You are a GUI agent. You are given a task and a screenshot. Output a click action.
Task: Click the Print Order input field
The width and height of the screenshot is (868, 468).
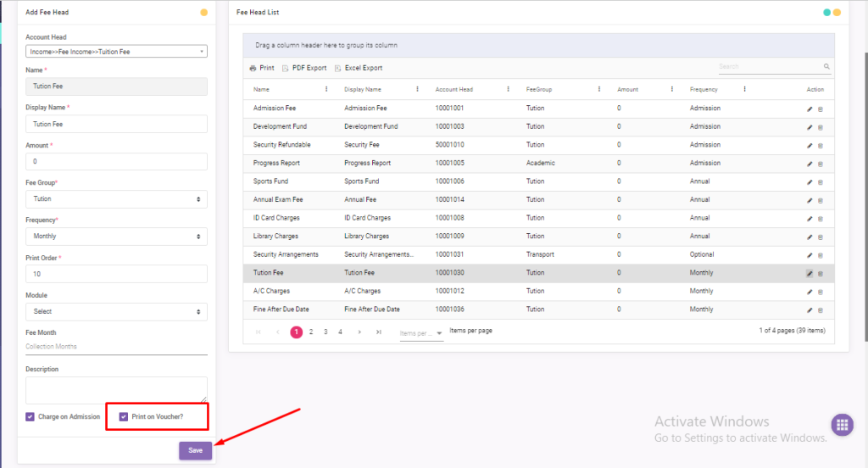click(x=116, y=274)
